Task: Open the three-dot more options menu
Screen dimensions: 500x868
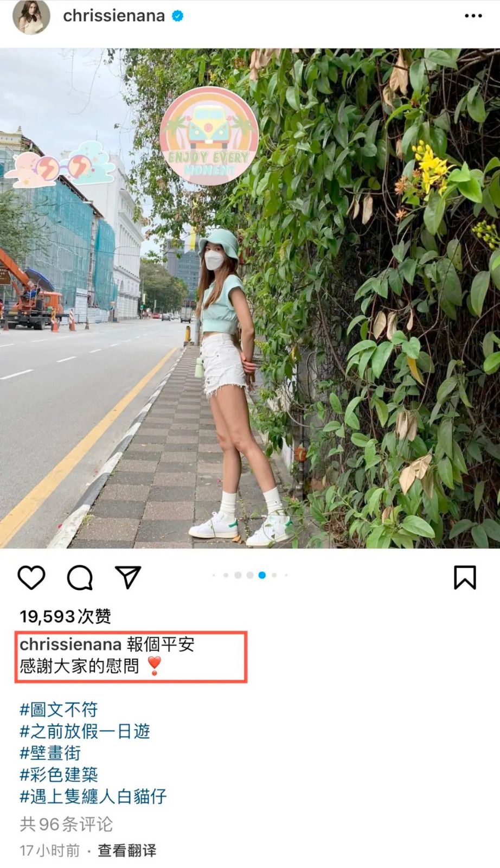Action: point(473,16)
